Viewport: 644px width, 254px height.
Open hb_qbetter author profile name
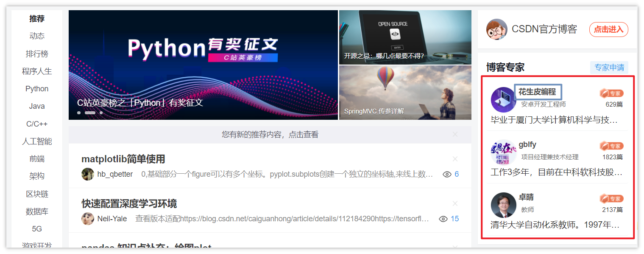[x=115, y=174]
